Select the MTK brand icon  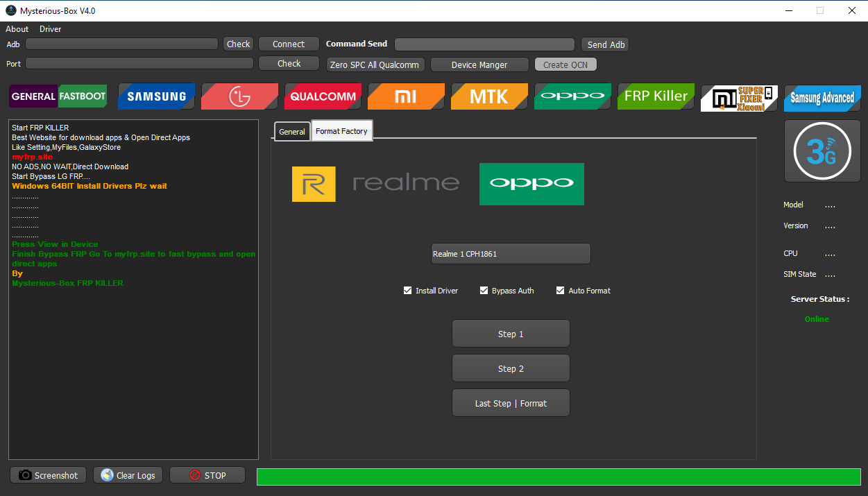pyautogui.click(x=489, y=96)
